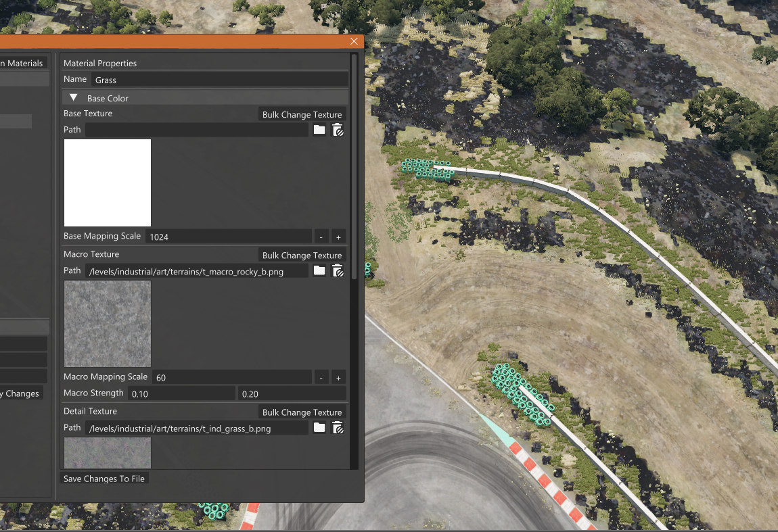Viewport: 778px width, 532px height.
Task: Click the Materials header in left panel
Action: coord(22,63)
